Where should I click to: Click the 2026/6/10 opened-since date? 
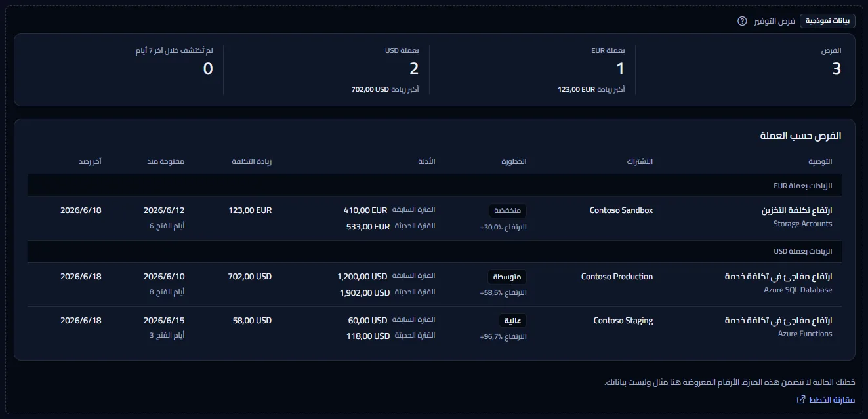[164, 277]
